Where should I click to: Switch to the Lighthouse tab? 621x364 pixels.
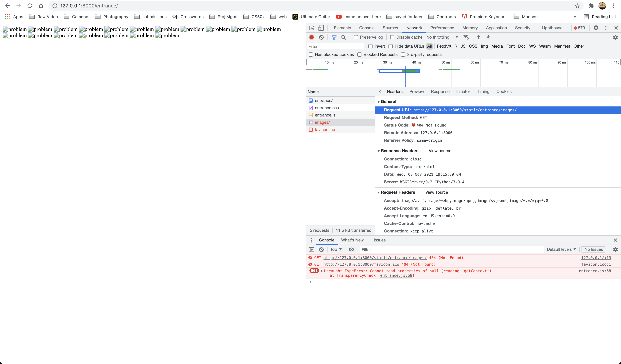point(552,28)
